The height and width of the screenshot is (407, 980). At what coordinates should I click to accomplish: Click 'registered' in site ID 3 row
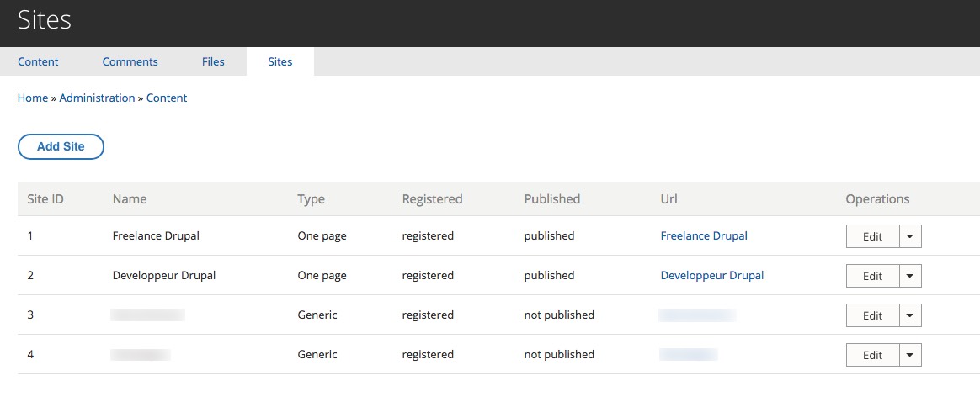[x=429, y=314]
